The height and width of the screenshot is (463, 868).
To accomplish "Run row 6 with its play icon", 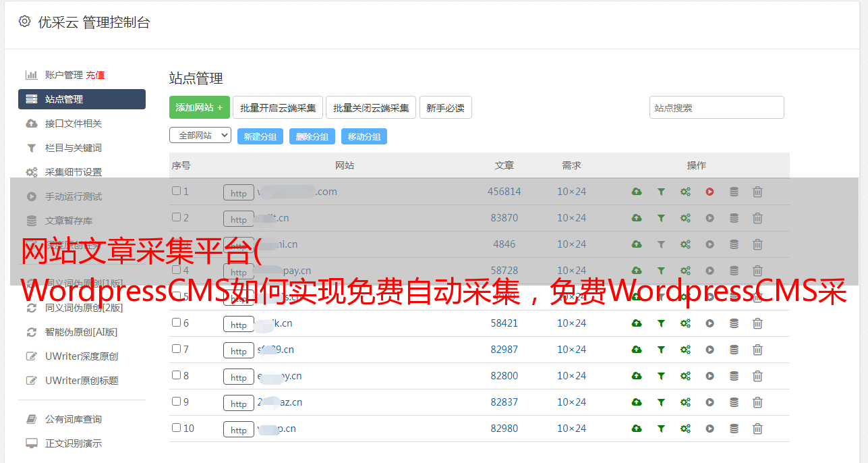I will pyautogui.click(x=710, y=323).
